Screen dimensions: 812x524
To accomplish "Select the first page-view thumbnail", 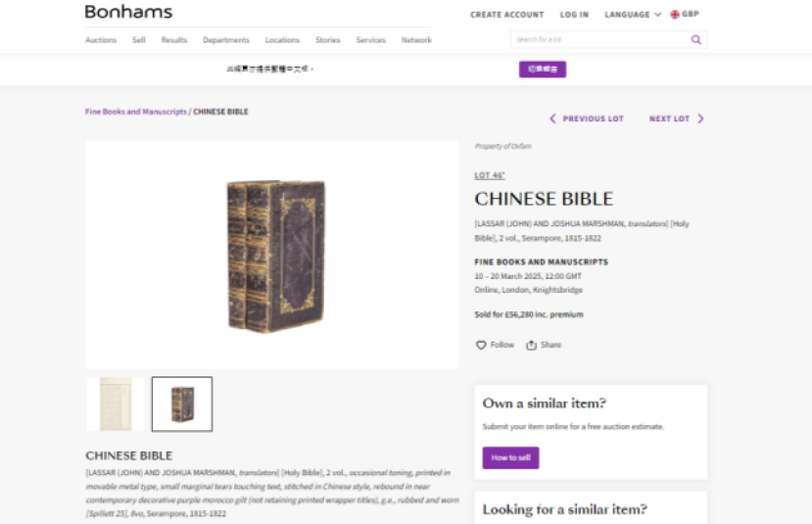I will pos(116,404).
